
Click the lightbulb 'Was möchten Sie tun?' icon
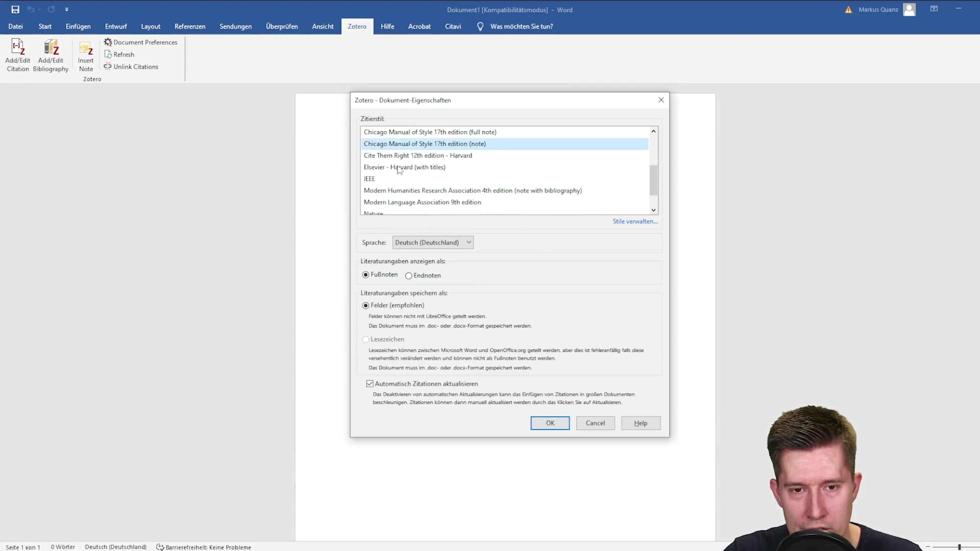click(481, 26)
